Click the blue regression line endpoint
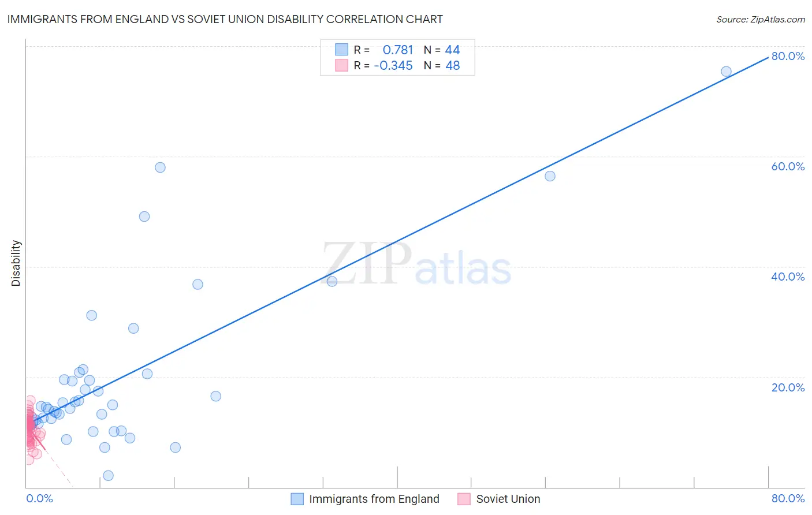 pyautogui.click(x=768, y=57)
